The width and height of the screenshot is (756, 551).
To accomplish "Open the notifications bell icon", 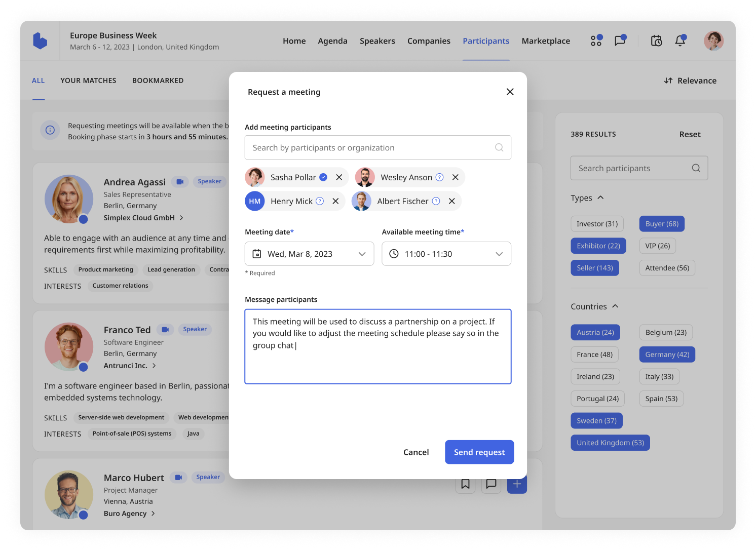I will tap(680, 41).
